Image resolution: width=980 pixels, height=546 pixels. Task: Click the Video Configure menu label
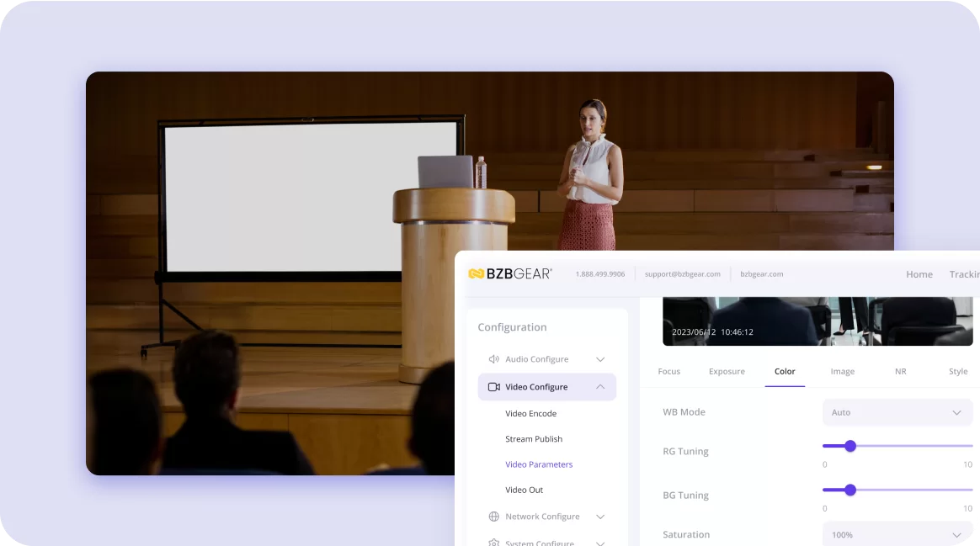[x=536, y=387]
